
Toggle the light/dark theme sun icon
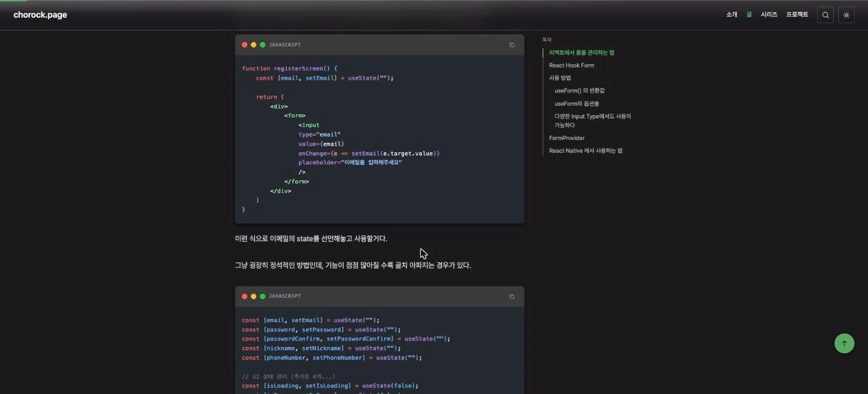pyautogui.click(x=846, y=15)
